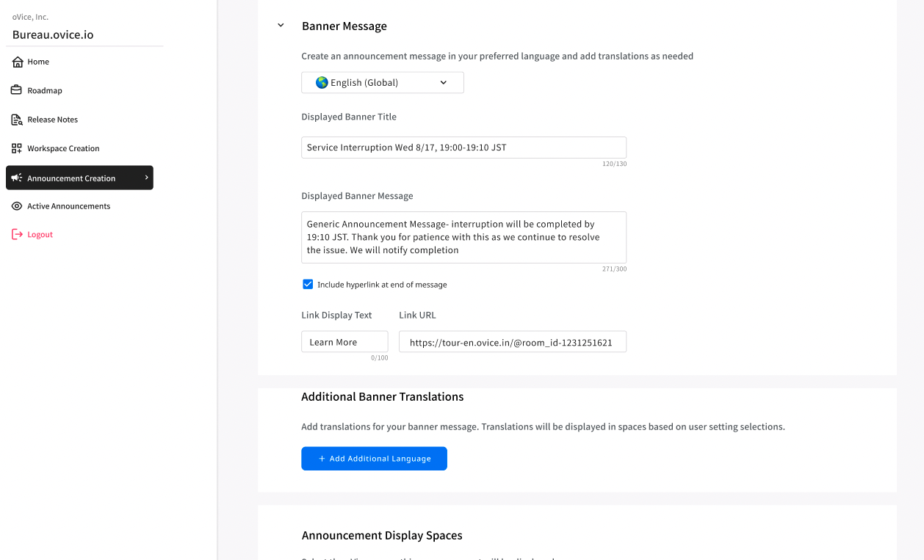Click the Logout link
This screenshot has height=560, width=924.
[40, 235]
